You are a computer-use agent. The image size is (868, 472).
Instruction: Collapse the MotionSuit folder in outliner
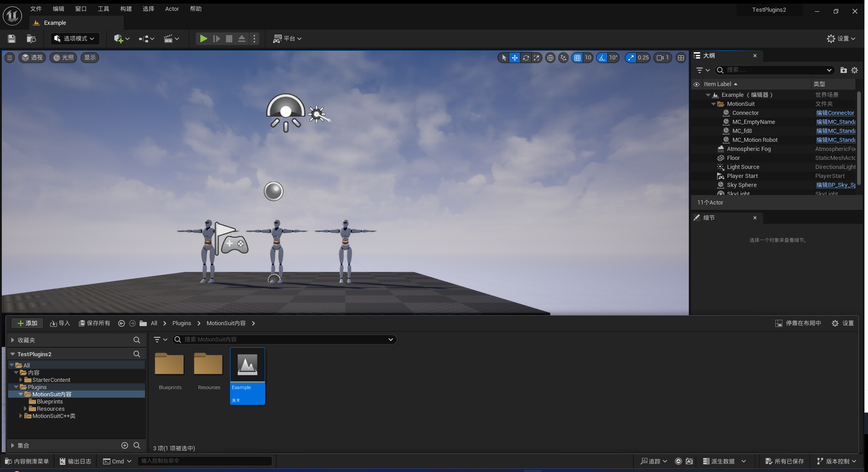tap(714, 104)
